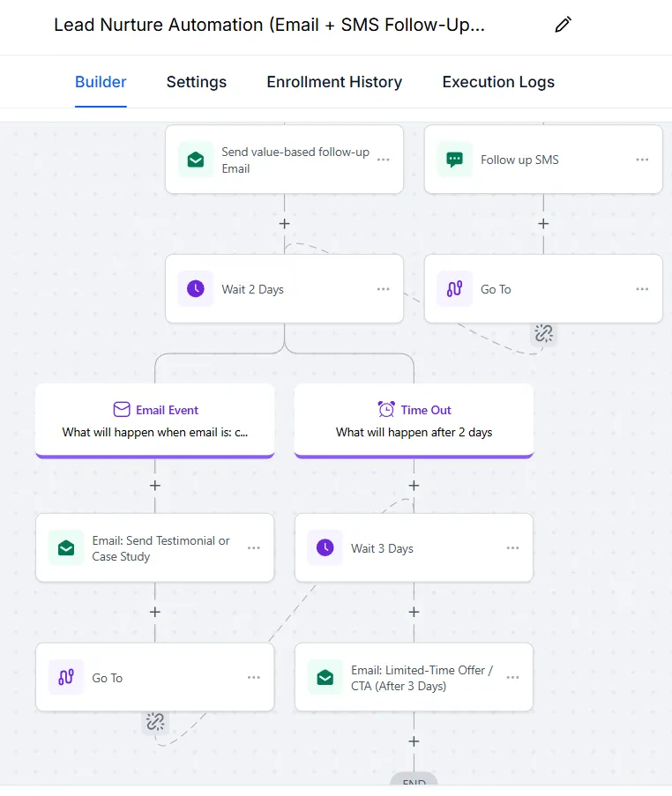Click the Follow up SMS chat bubble icon
Viewport: 672px width, 796px height.
click(454, 160)
